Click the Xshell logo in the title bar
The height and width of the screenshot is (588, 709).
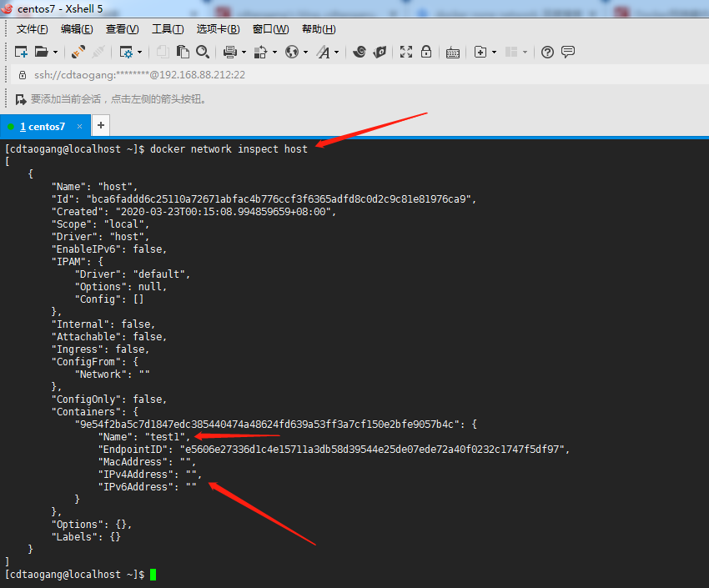[7, 8]
